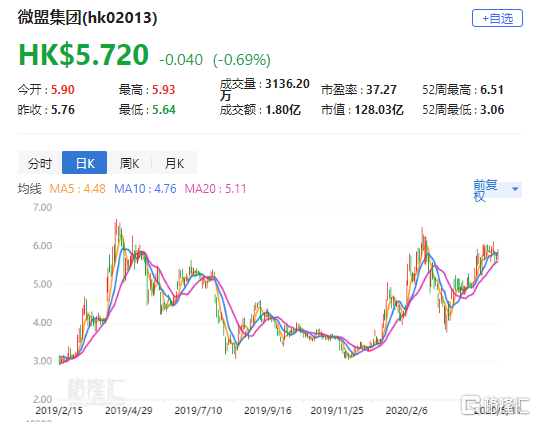Click the 52周最高 value 6.51
The image size is (536, 422).
tap(492, 90)
